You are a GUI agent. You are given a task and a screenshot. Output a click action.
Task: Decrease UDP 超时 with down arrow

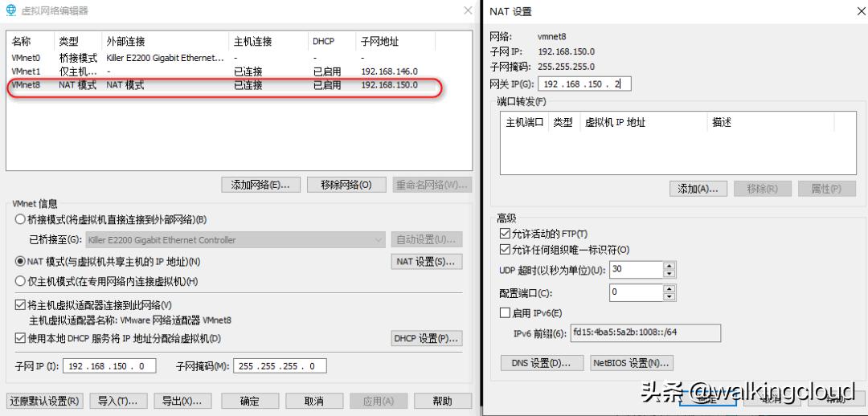point(669,274)
